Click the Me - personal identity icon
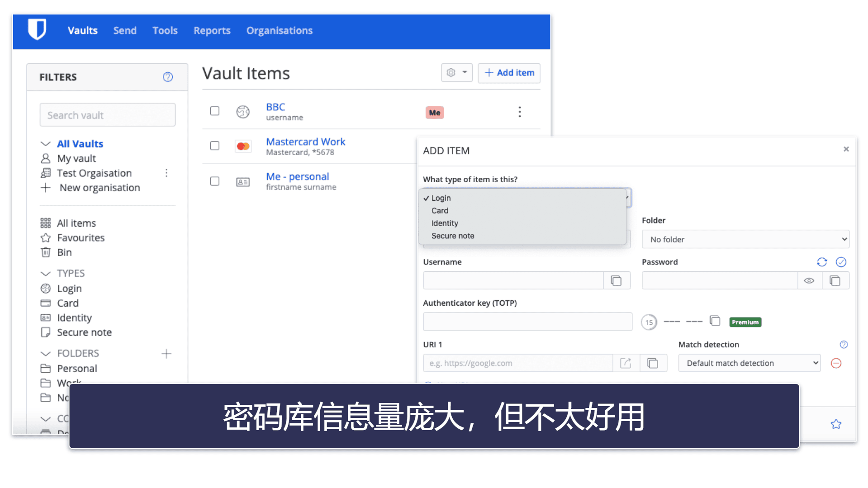This screenshot has width=868, height=488. 243,182
